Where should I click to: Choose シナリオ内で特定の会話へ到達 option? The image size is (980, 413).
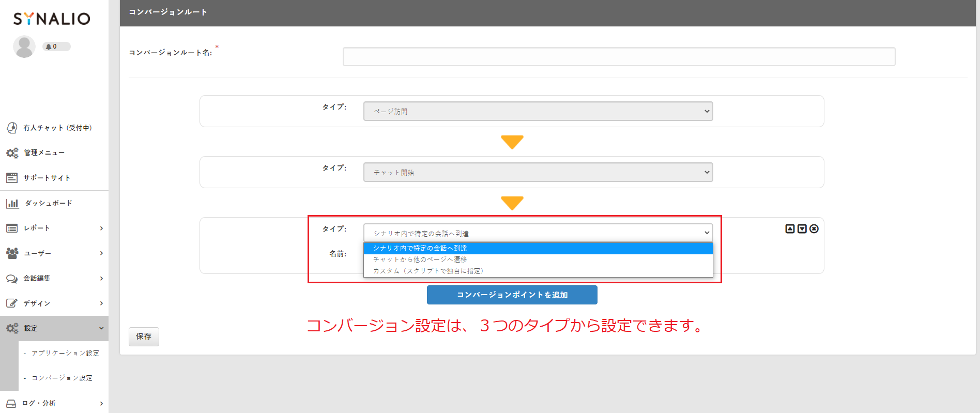pyautogui.click(x=538, y=249)
